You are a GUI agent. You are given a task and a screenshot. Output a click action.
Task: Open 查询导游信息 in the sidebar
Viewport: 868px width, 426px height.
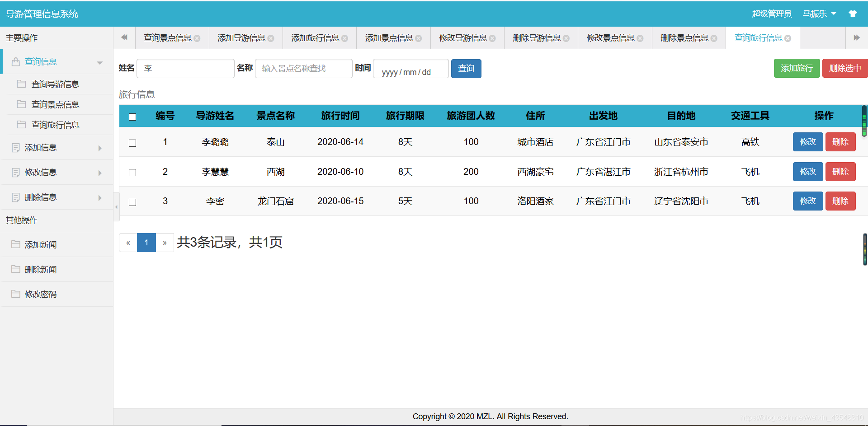[55, 84]
